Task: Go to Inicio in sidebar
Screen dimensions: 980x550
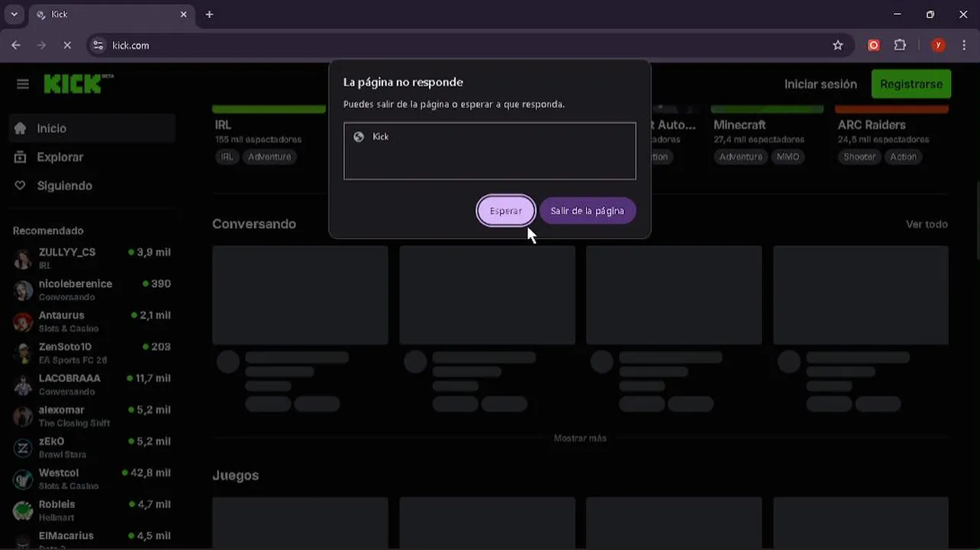Action: click(92, 128)
